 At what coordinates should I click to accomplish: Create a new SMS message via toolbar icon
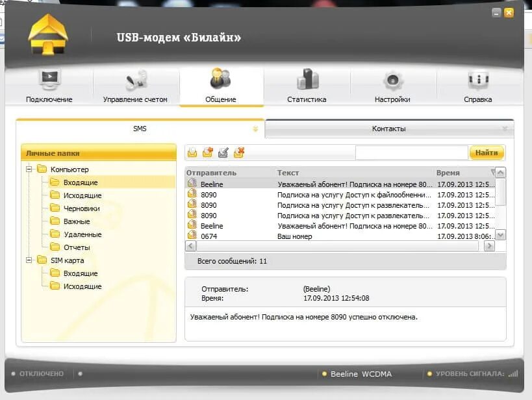192,153
